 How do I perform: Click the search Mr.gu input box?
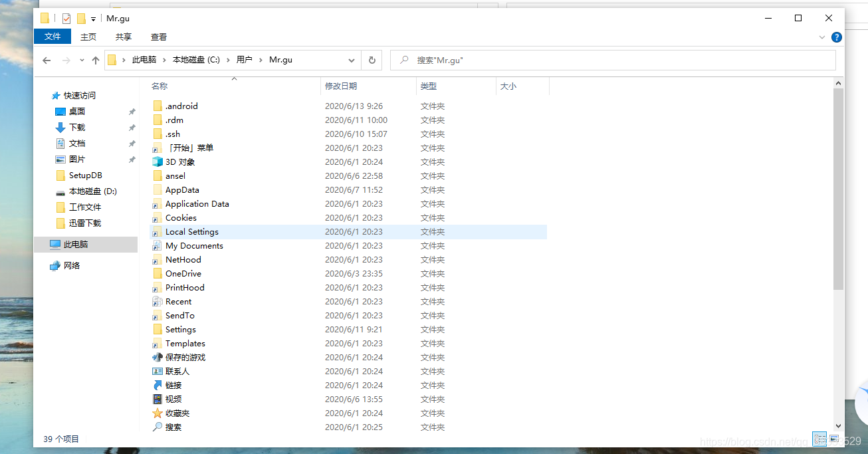coord(613,60)
